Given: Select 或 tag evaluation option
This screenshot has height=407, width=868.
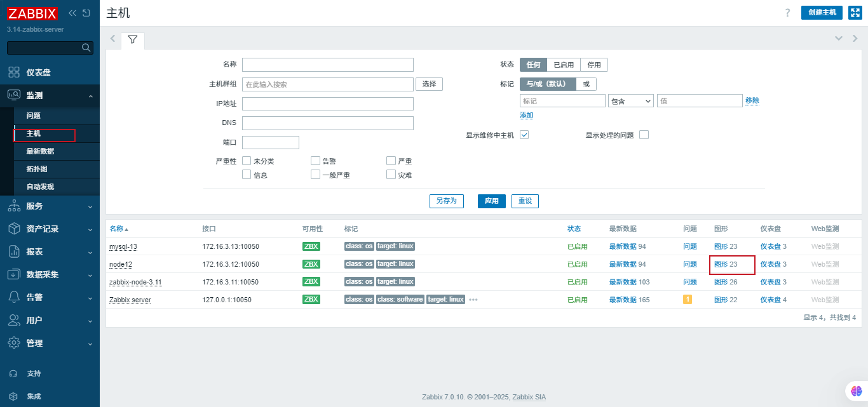Looking at the screenshot, I should pyautogui.click(x=586, y=84).
